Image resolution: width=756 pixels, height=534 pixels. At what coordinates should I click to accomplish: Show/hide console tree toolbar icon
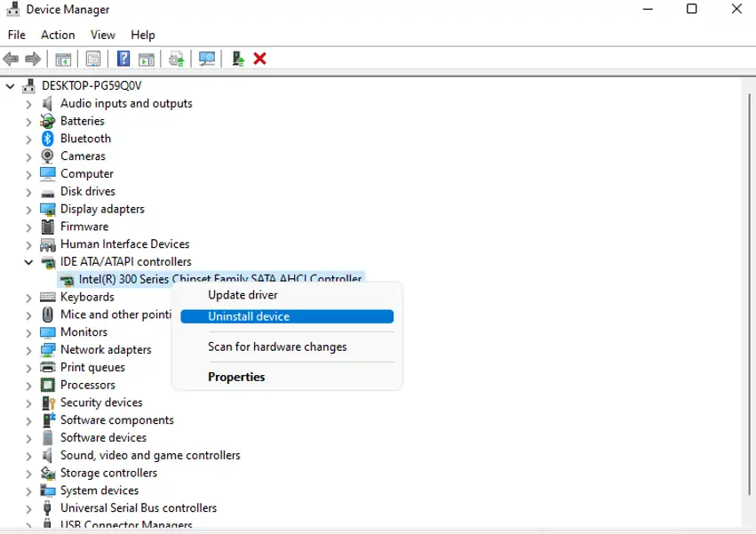coord(63,60)
